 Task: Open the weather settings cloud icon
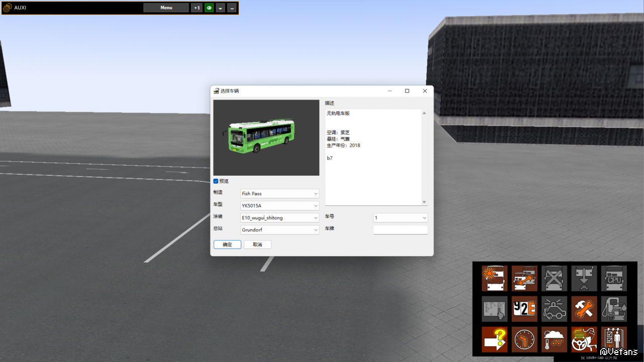click(554, 339)
